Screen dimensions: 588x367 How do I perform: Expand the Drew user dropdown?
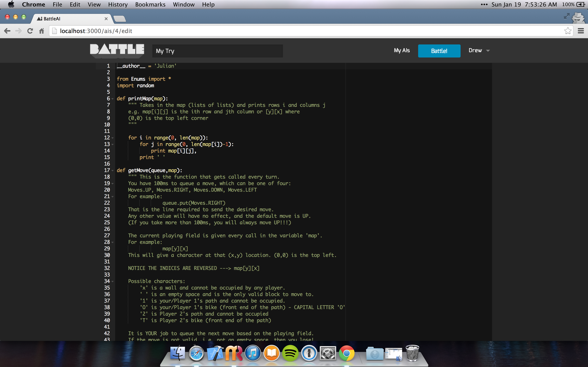[479, 51]
